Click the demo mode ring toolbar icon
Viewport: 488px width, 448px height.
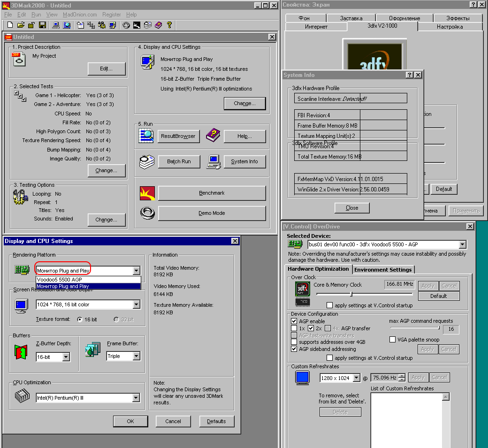tap(126, 25)
